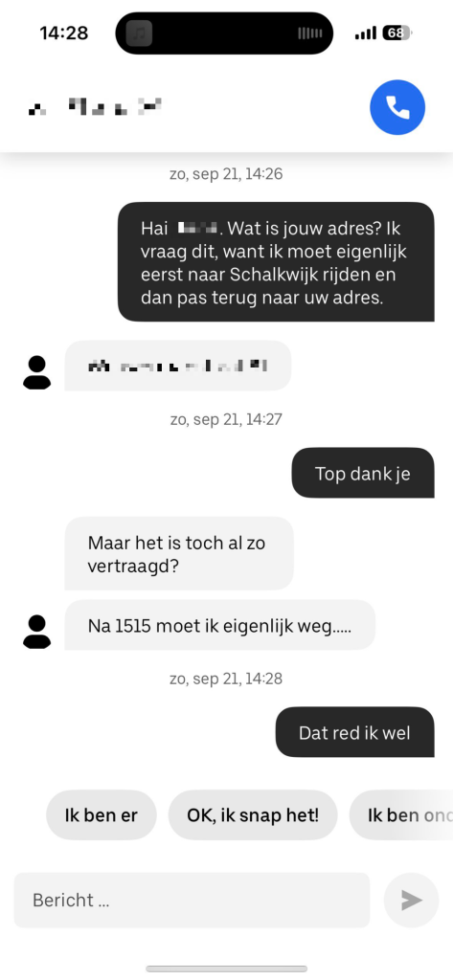Image resolution: width=453 pixels, height=980 pixels.
Task: Tap the status bar clock showing 14:28
Action: point(64,33)
